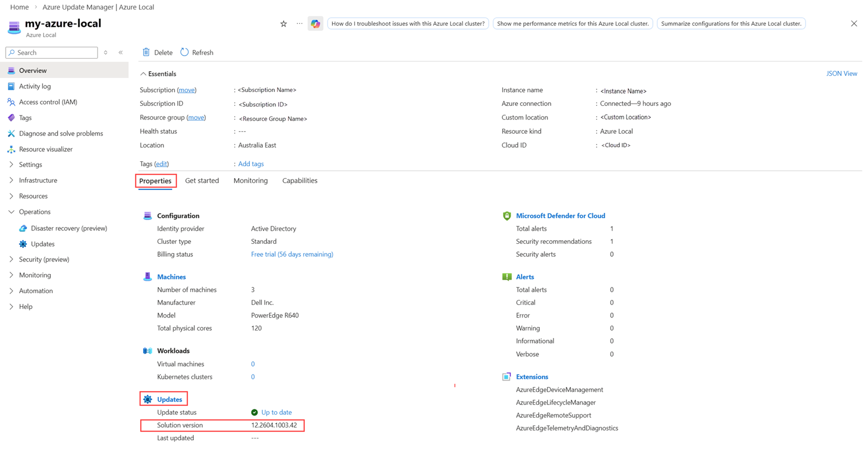Click the Disaster recovery cloud icon
Screen dimensions: 868x464
coord(23,228)
